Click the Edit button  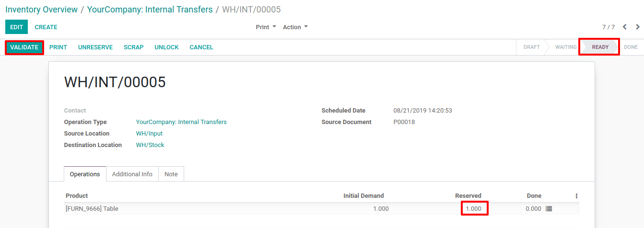click(17, 27)
